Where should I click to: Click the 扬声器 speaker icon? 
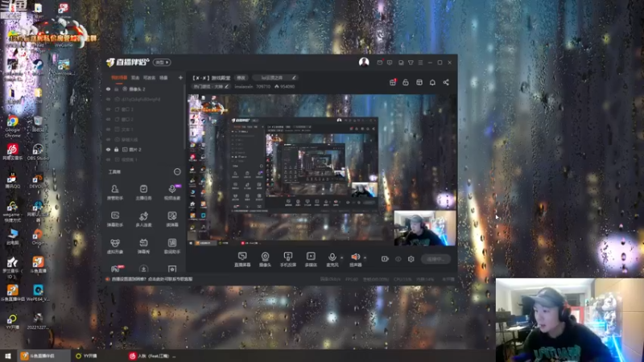click(x=355, y=257)
